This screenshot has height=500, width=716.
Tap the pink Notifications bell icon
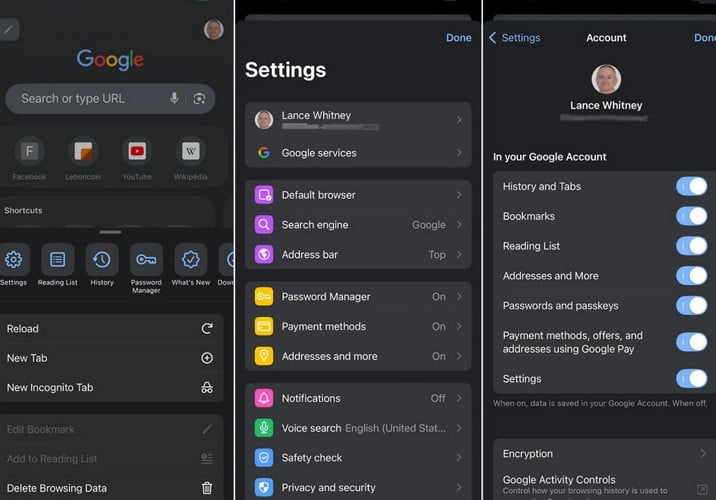(x=264, y=398)
